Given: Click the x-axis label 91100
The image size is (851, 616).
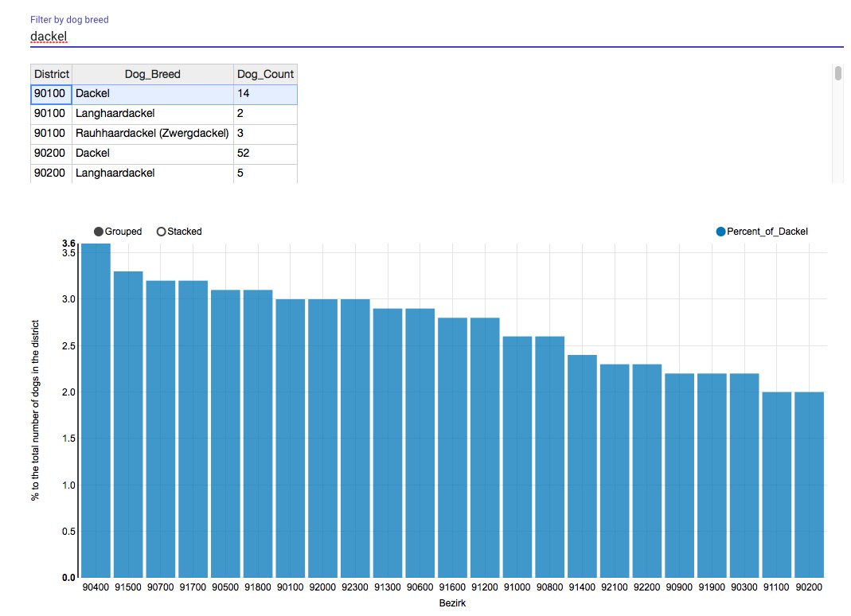Looking at the screenshot, I should pyautogui.click(x=776, y=587).
